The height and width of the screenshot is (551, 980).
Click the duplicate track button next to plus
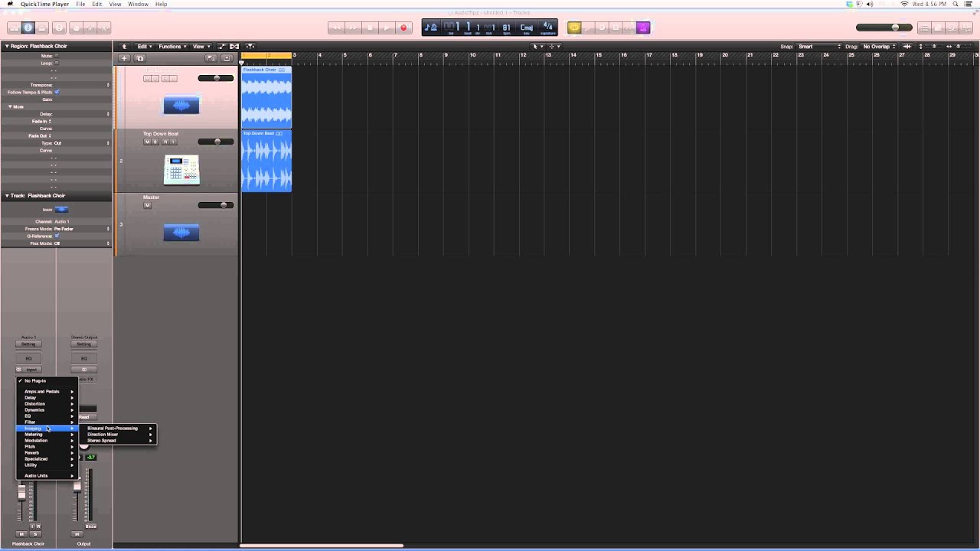coord(140,58)
